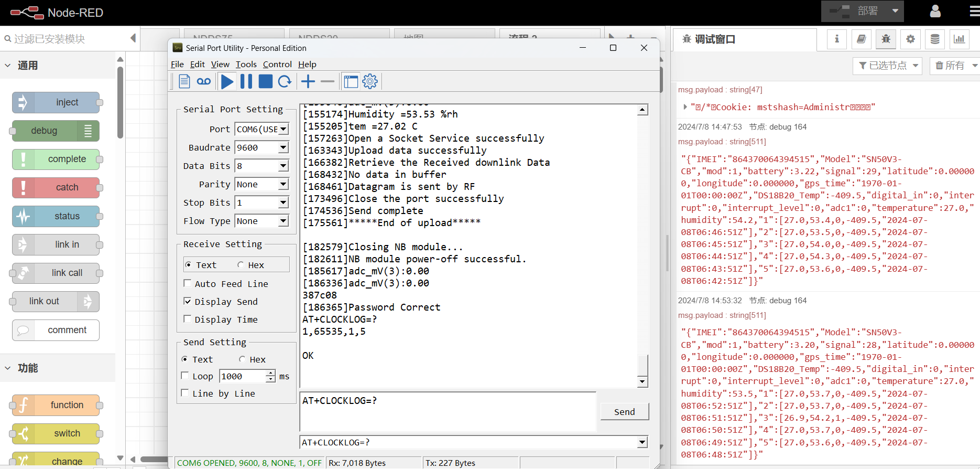Click the new document icon in Serial Port Utility toolbar
This screenshot has width=980, height=469.
click(184, 81)
